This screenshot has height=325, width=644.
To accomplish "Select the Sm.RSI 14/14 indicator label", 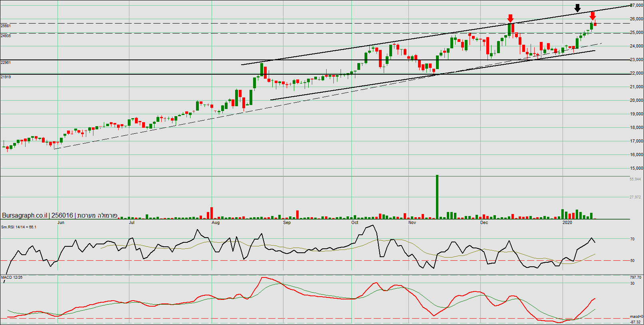I will 18,227.
